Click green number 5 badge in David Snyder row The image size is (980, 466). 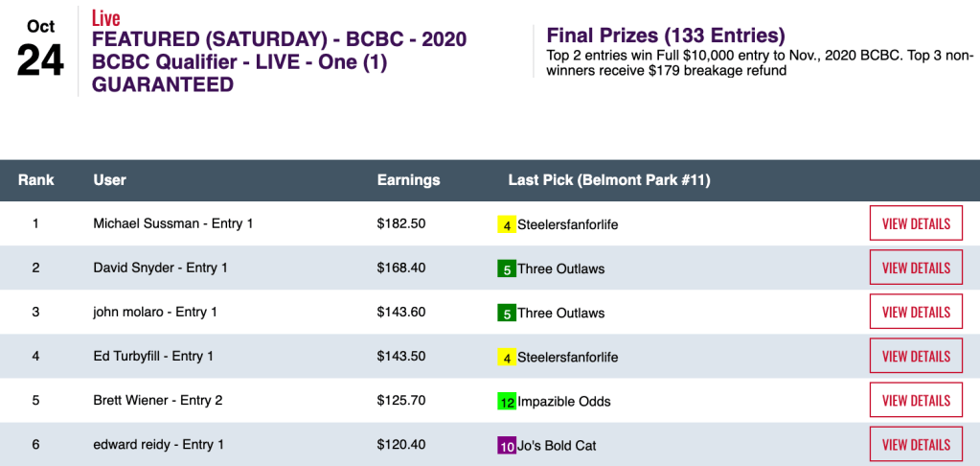507,269
